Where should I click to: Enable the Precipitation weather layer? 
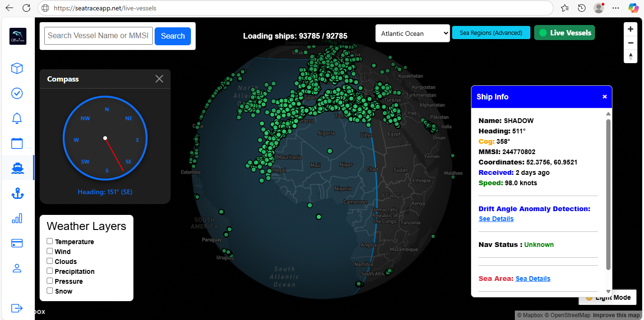50,271
